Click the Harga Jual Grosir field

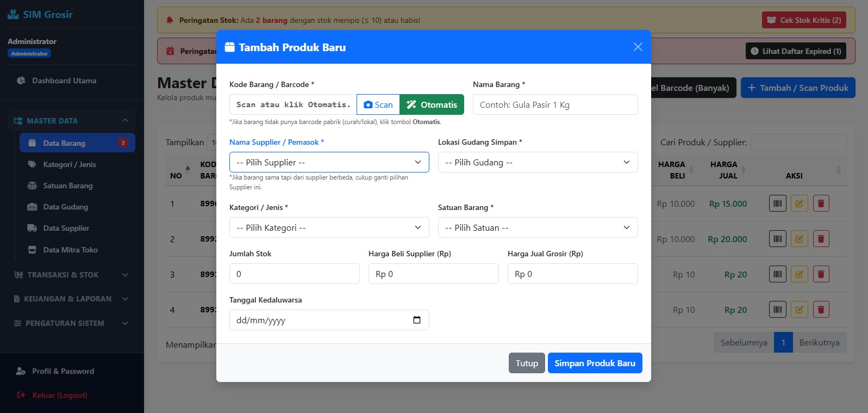pyautogui.click(x=573, y=274)
